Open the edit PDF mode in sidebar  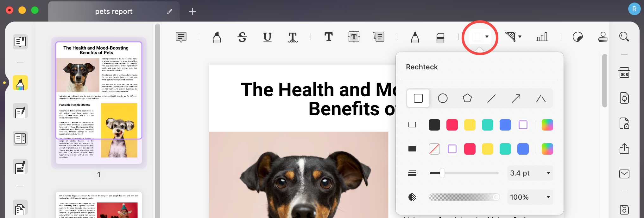click(20, 111)
